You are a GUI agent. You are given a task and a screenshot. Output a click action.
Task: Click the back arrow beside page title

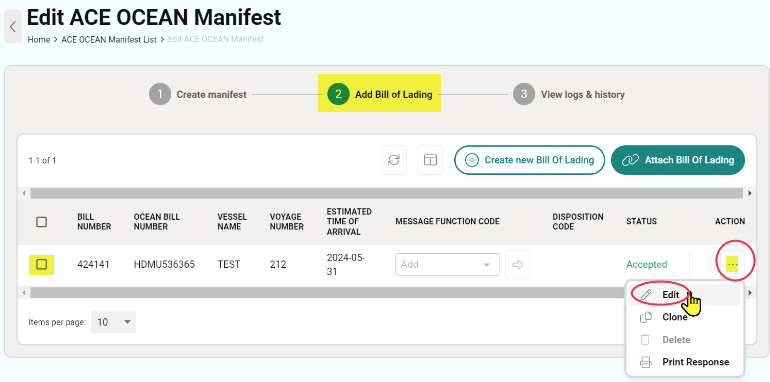[13, 26]
